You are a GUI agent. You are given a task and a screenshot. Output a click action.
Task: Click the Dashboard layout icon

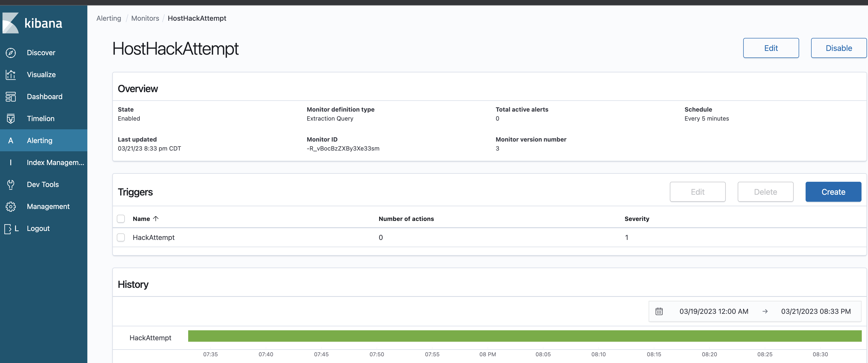pyautogui.click(x=11, y=97)
